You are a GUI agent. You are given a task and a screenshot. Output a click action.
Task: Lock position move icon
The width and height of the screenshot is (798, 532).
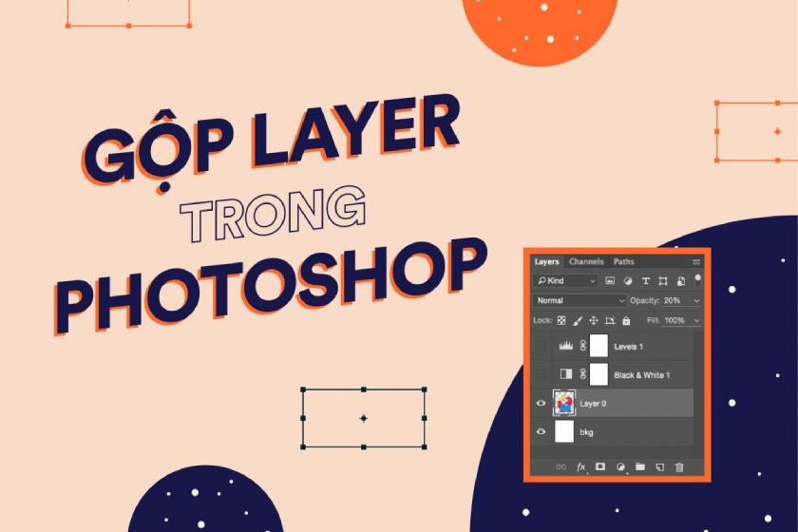[x=594, y=321]
